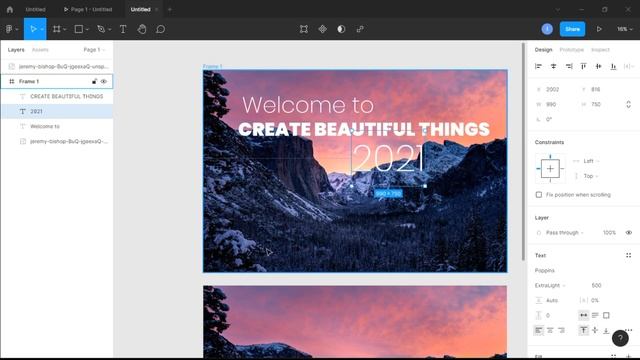Toggle Fixed size text resizing

(x=606, y=315)
